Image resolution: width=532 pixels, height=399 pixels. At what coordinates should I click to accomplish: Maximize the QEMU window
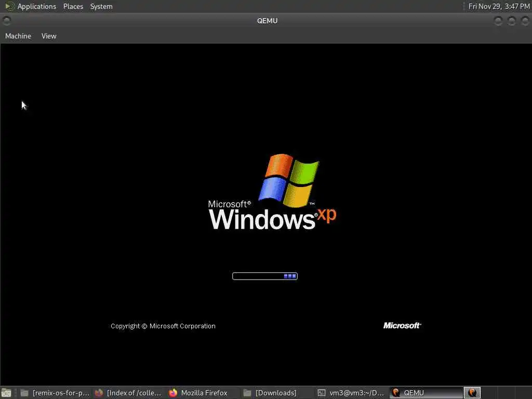click(512, 21)
